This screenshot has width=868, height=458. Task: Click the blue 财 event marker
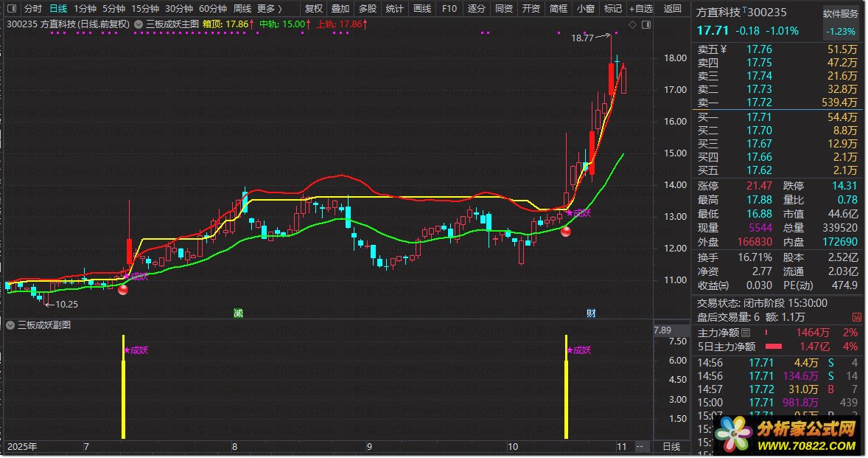click(591, 313)
